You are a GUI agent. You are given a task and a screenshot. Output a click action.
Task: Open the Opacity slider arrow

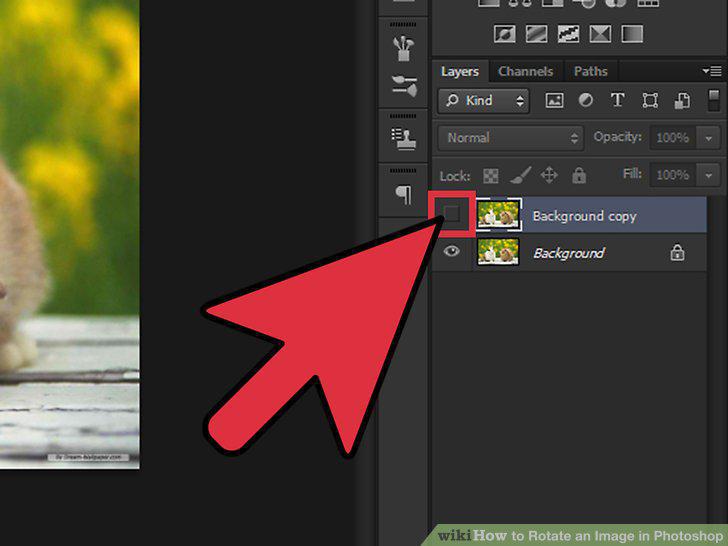[x=708, y=138]
